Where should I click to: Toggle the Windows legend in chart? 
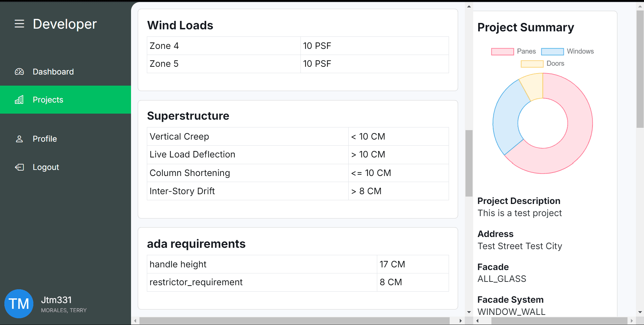pos(567,51)
